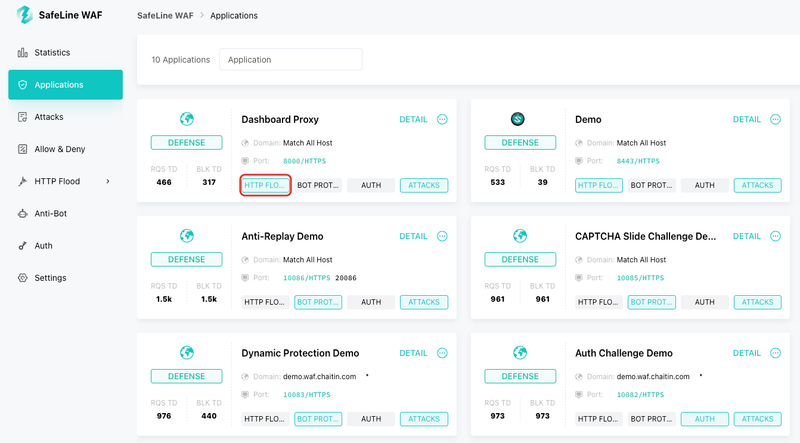The height and width of the screenshot is (443, 800).
Task: Open more options for Dashboard Proxy
Action: coord(442,119)
